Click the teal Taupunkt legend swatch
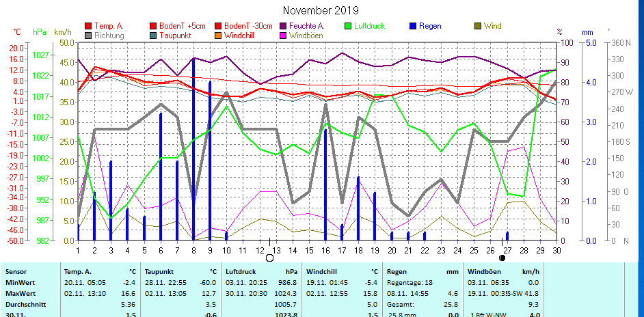This screenshot has height=317, width=644. 153,36
